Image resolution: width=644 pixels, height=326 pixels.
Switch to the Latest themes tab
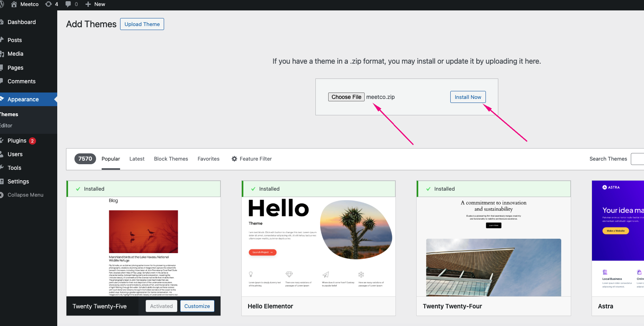tap(137, 159)
